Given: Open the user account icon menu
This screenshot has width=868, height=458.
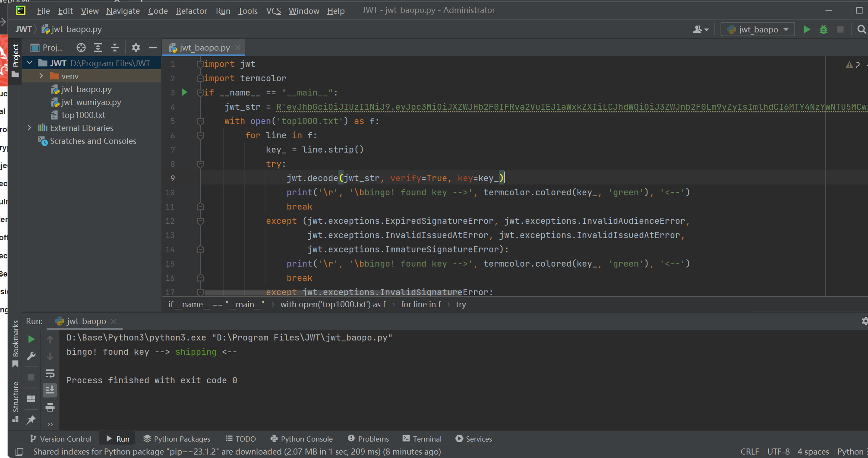Looking at the screenshot, I should tap(701, 29).
